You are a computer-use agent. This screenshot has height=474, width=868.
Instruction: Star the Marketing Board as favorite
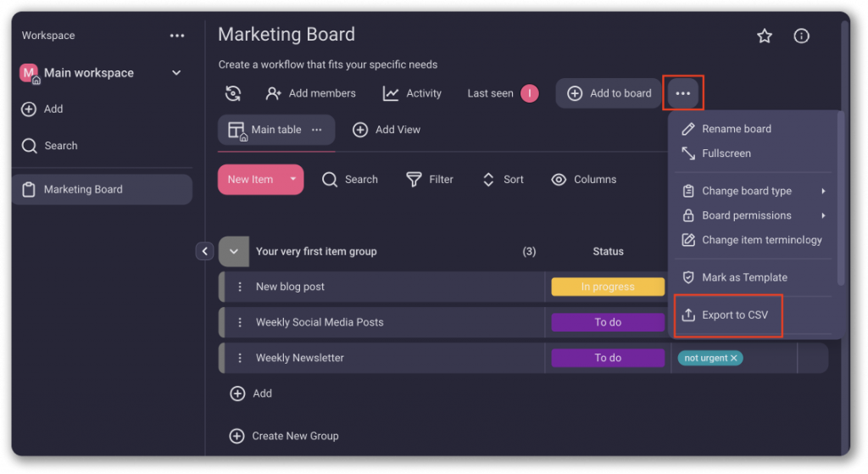pyautogui.click(x=765, y=36)
